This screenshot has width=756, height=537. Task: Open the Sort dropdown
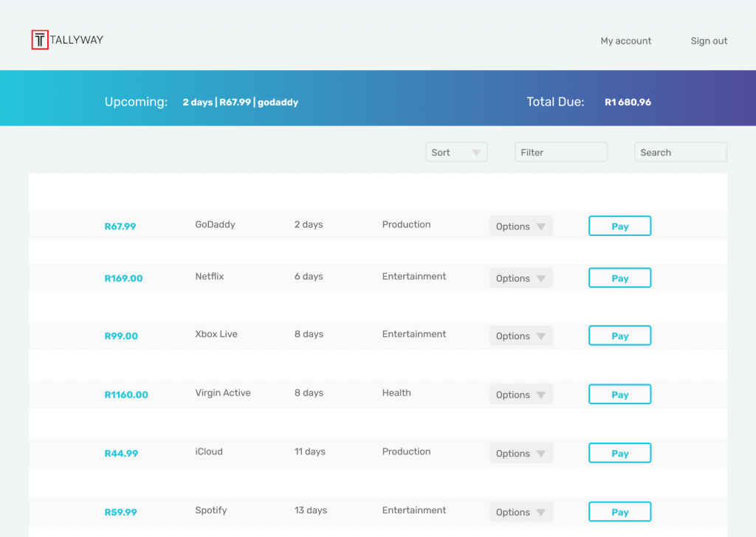coord(456,153)
